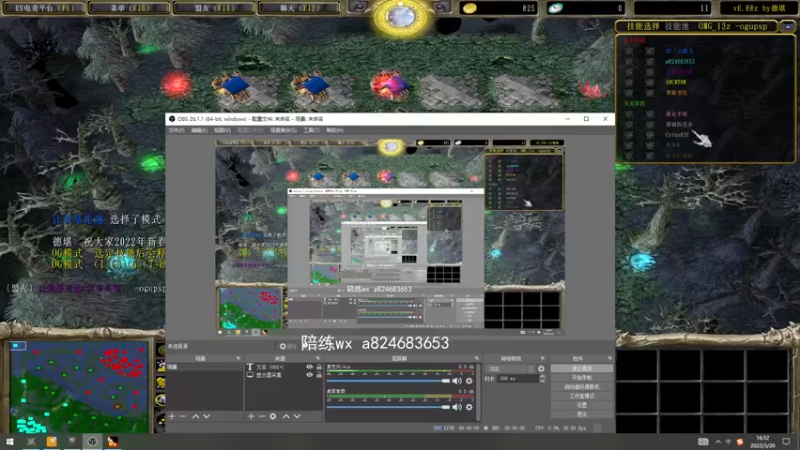The height and width of the screenshot is (450, 800).
Task: Click the Studio Mode button in OBS
Action: [582, 396]
